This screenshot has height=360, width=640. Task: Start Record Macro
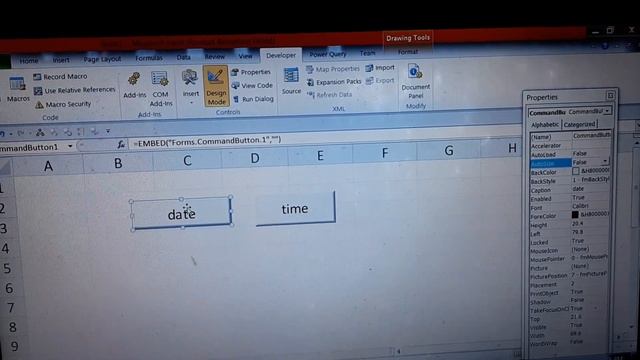tap(60, 76)
